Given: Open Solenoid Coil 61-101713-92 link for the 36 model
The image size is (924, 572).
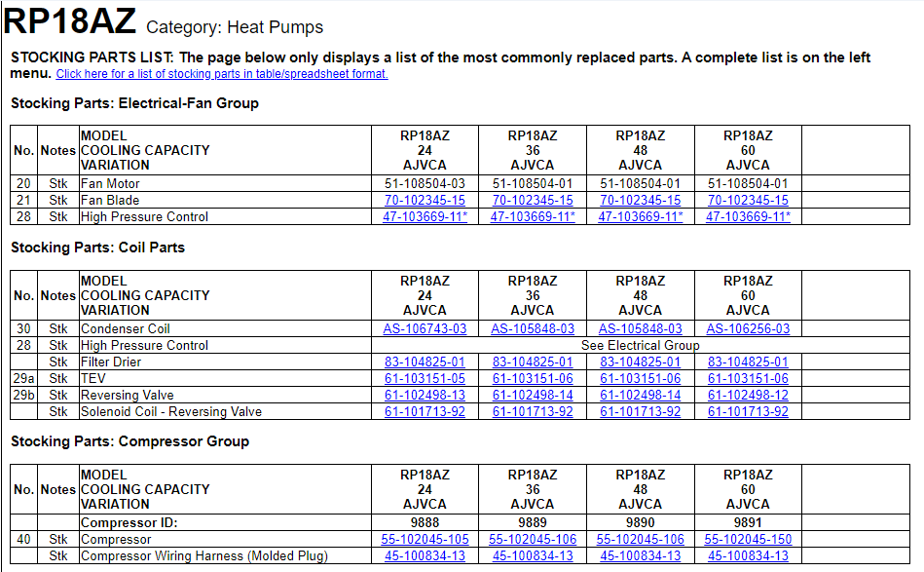Looking at the screenshot, I should tap(533, 411).
